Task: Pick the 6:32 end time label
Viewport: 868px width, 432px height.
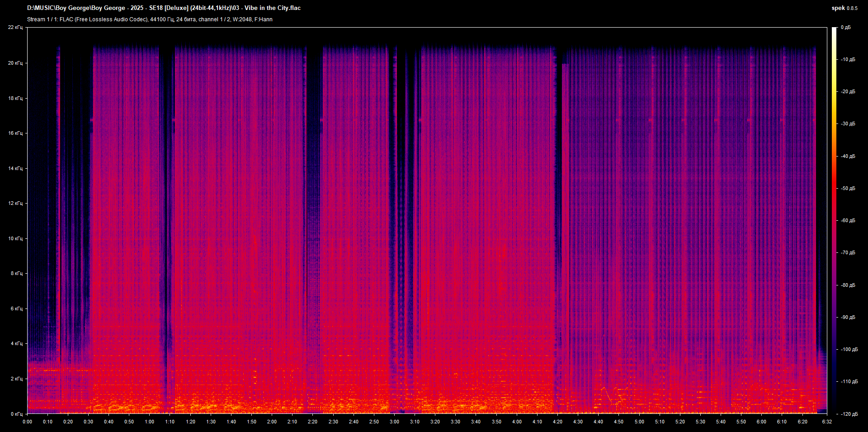Action: click(827, 422)
